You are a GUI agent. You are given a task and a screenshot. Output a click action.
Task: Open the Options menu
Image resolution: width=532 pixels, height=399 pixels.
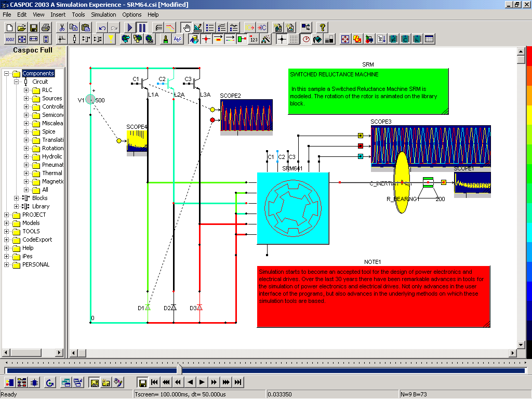(131, 15)
